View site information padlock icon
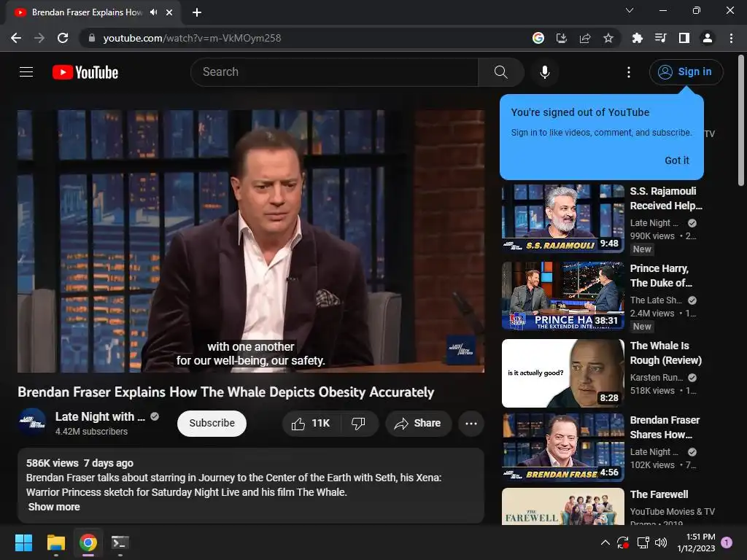Screen dimensions: 747x560 point(92,38)
